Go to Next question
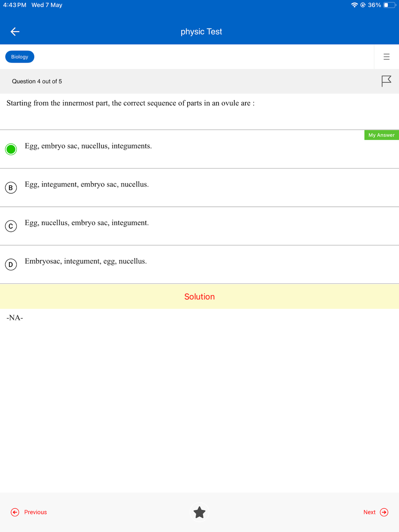Screen dimensions: 399x532 [376, 512]
